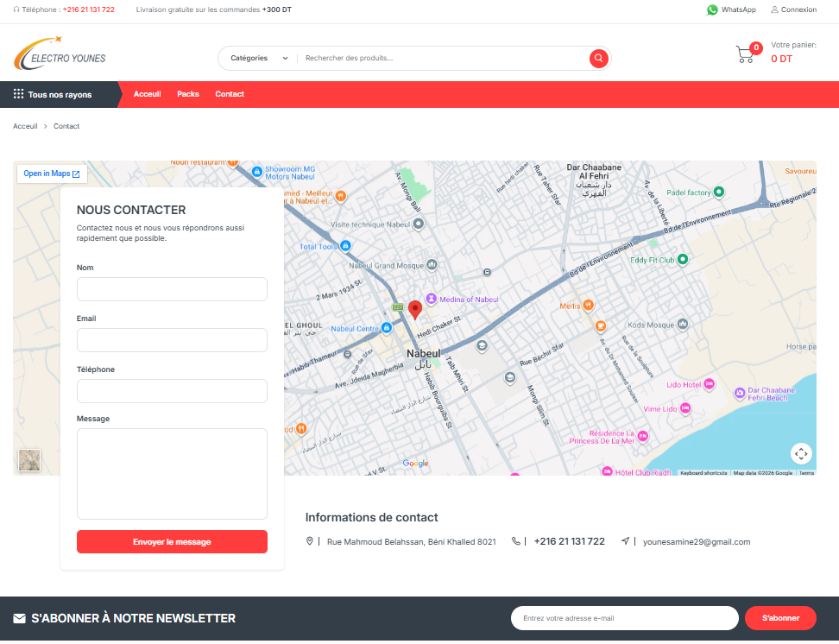Open the Packs menu item

click(188, 94)
